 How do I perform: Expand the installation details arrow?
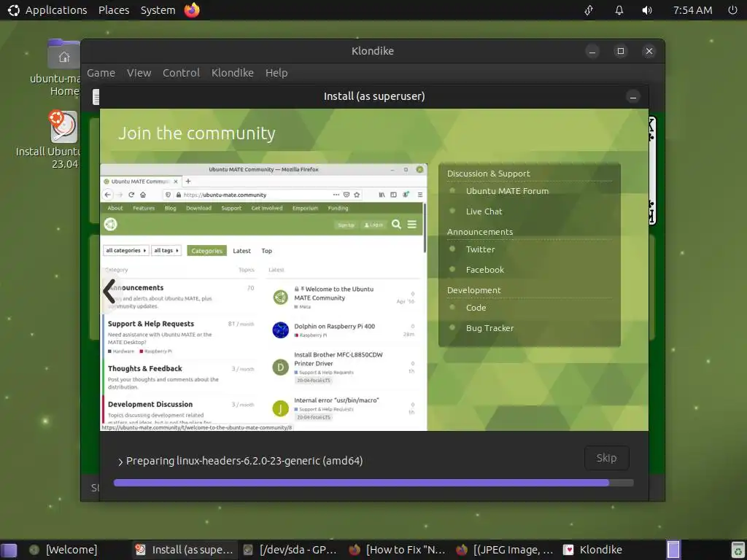[120, 462]
